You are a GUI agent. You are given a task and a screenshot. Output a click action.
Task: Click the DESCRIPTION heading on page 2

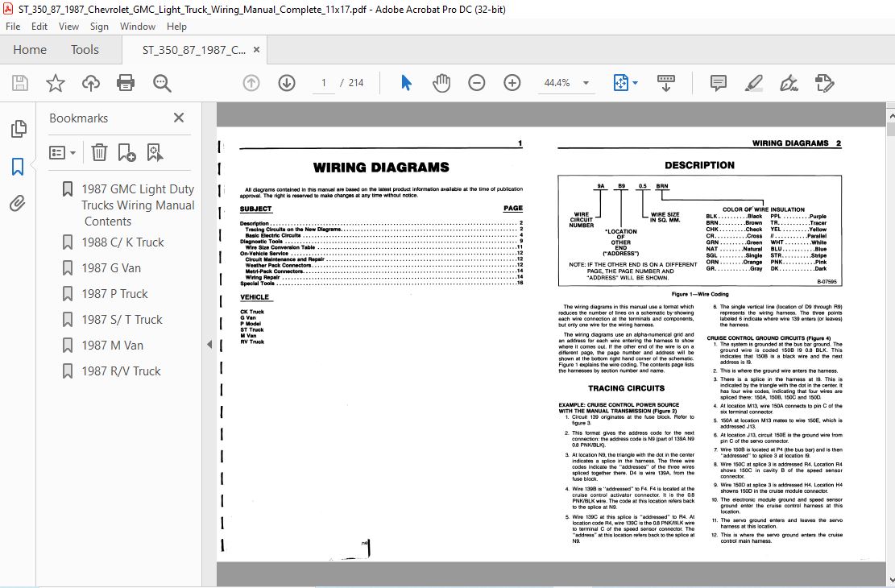click(x=699, y=165)
